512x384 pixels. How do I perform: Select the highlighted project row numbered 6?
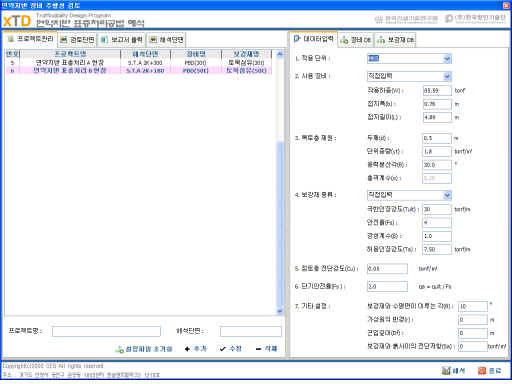coord(139,71)
